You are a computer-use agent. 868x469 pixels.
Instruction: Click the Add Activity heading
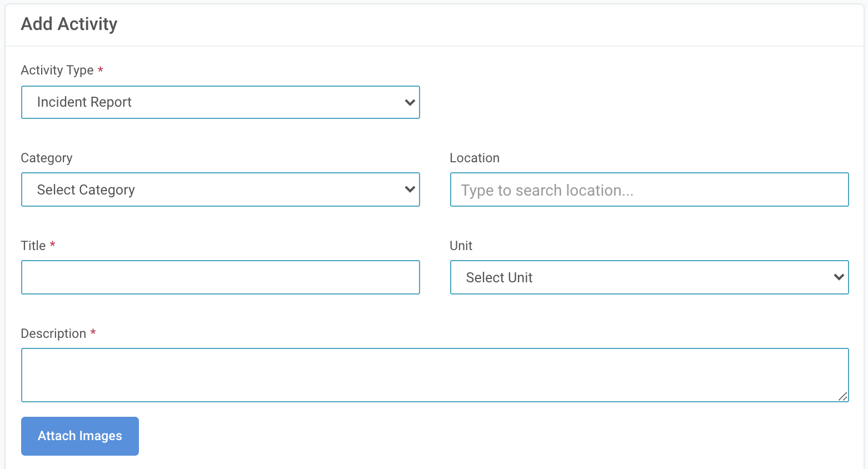coord(69,24)
